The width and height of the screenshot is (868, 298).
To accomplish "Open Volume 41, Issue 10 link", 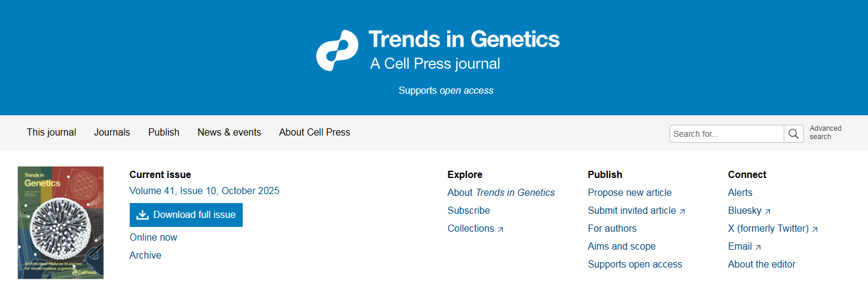I will 204,191.
